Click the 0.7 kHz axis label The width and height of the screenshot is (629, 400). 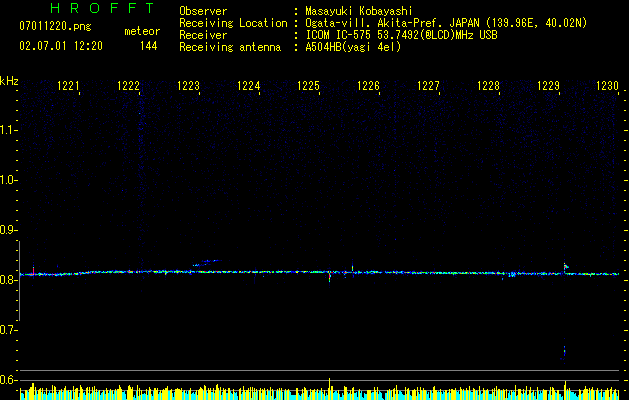(x=8, y=330)
